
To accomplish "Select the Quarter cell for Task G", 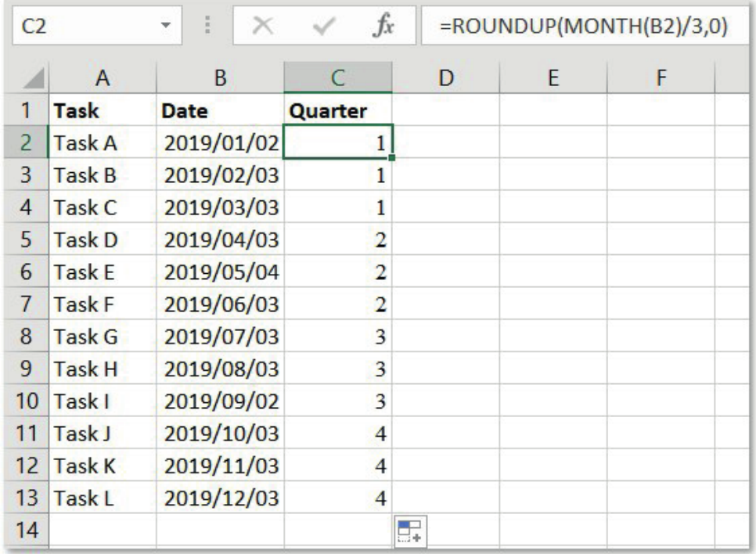I will click(x=338, y=336).
